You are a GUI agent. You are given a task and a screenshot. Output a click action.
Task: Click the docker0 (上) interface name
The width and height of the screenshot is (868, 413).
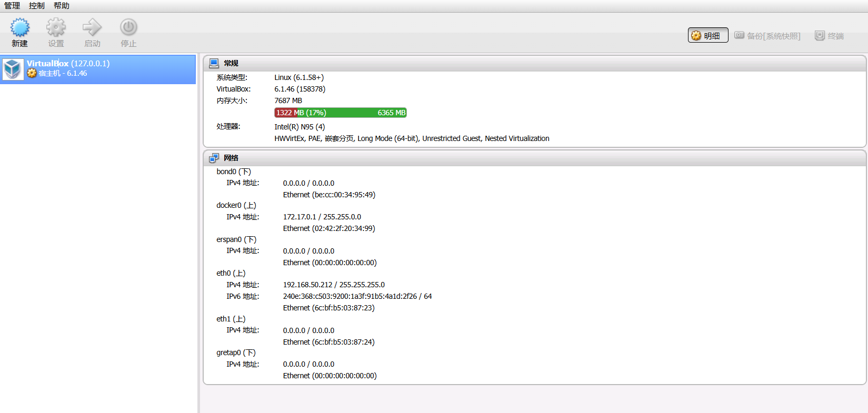coord(236,205)
